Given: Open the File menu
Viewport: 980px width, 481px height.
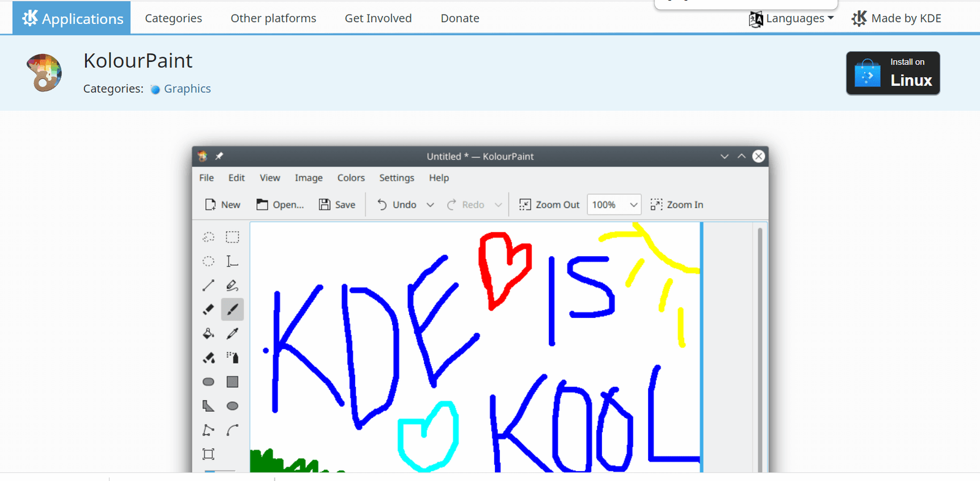Looking at the screenshot, I should click(206, 178).
